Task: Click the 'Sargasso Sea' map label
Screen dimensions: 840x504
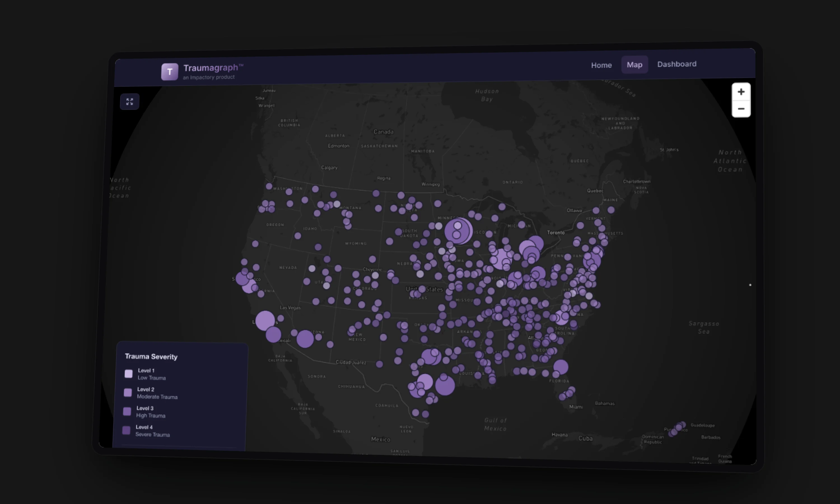Action: point(704,327)
